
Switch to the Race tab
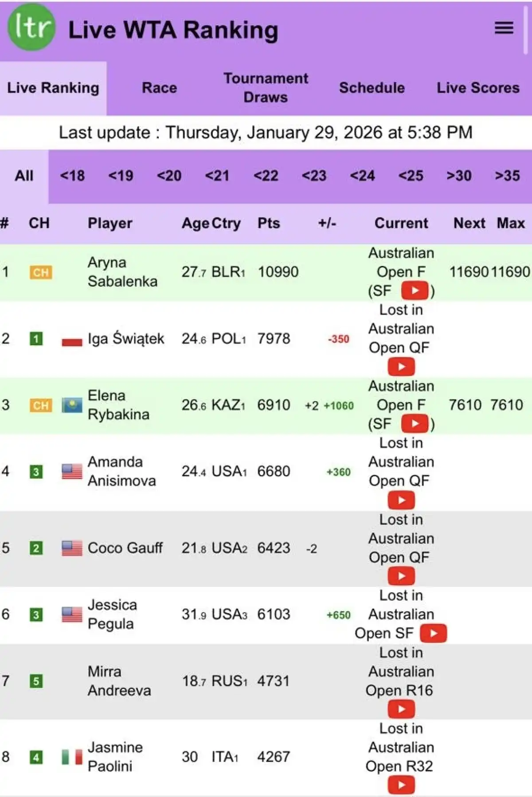click(x=159, y=88)
